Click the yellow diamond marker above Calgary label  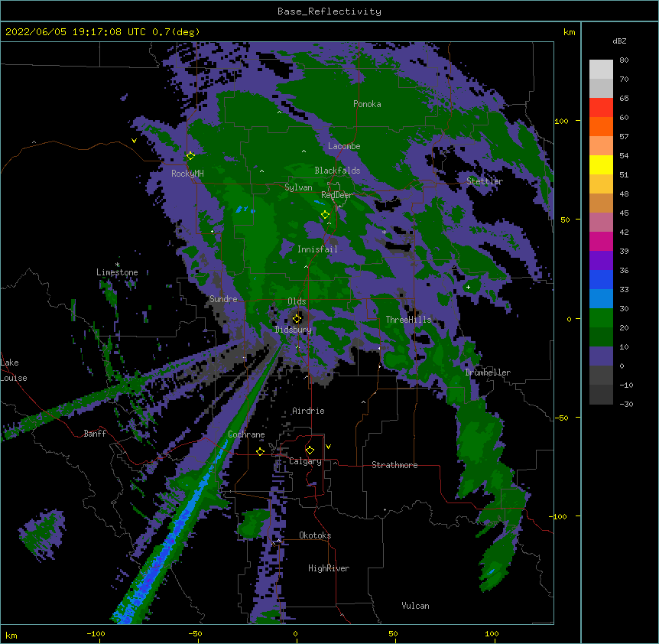310,450
